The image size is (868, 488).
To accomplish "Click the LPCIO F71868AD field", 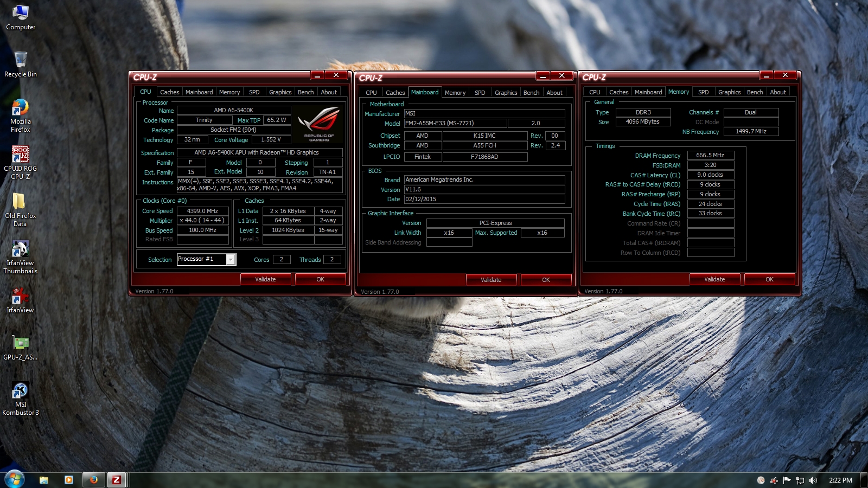I will [485, 157].
